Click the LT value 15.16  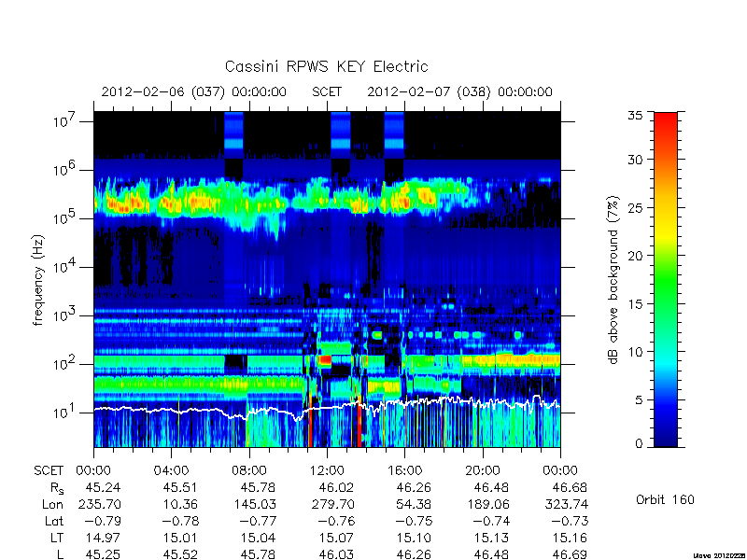[x=570, y=539]
